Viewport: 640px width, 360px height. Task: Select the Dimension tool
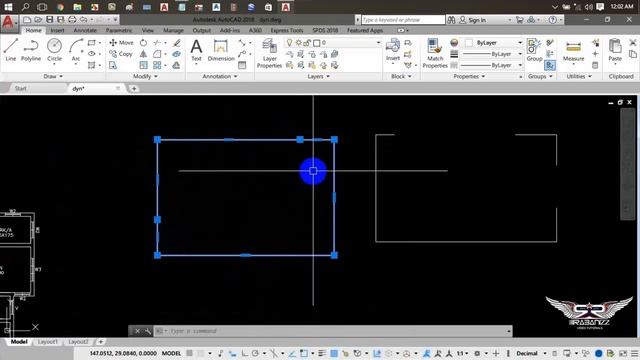point(221,50)
